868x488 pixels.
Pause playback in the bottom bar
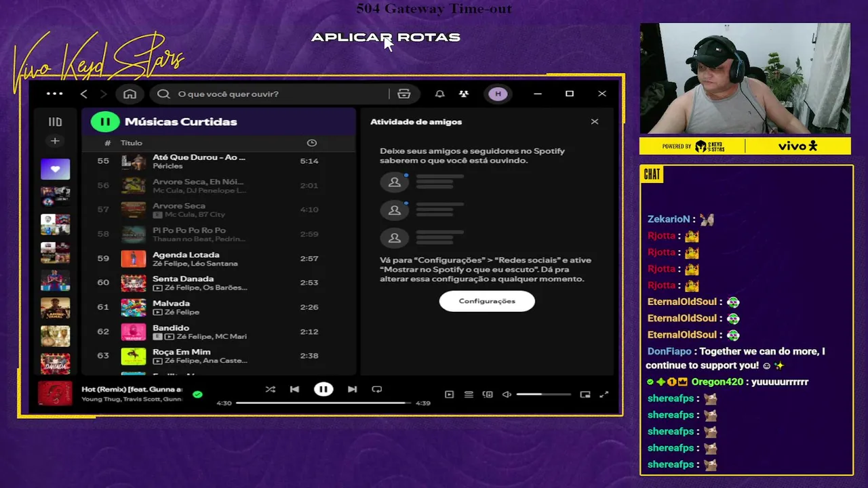pos(323,389)
